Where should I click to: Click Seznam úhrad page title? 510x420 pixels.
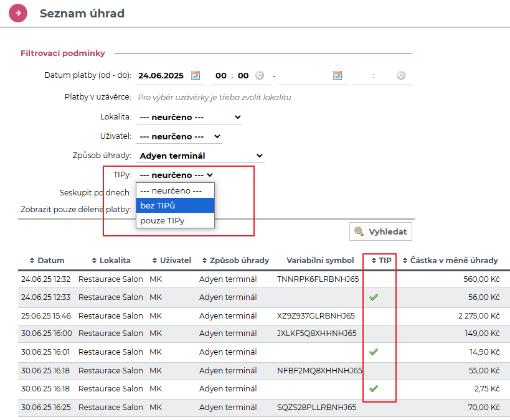point(82,13)
